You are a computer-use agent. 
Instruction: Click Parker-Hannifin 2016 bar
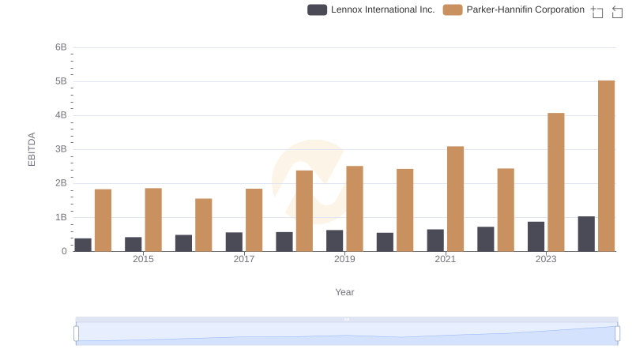pos(204,225)
